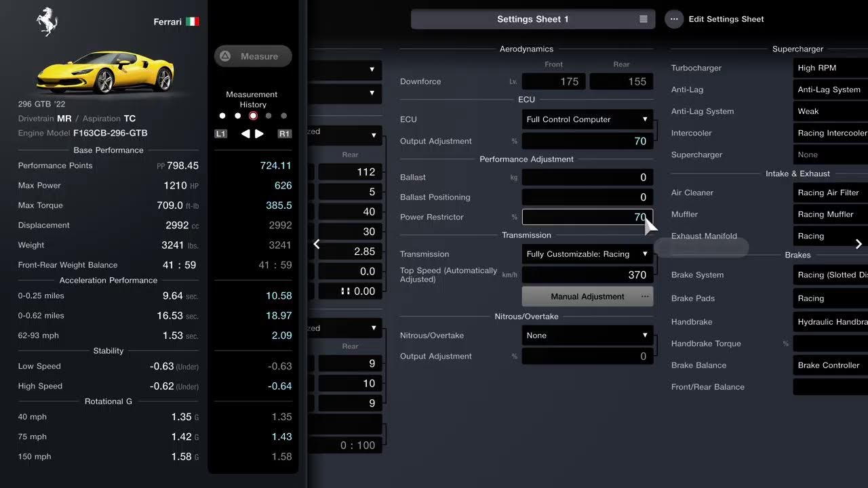Select the fourth measurement history dot
The height and width of the screenshot is (488, 868).
coord(269,116)
